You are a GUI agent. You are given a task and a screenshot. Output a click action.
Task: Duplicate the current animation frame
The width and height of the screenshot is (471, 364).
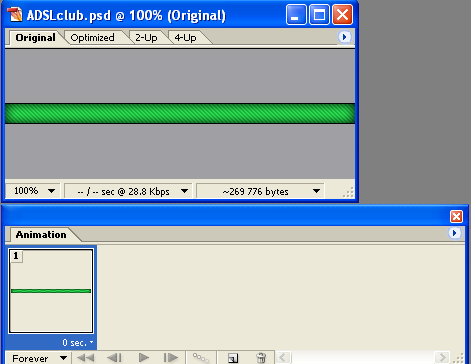[233, 358]
